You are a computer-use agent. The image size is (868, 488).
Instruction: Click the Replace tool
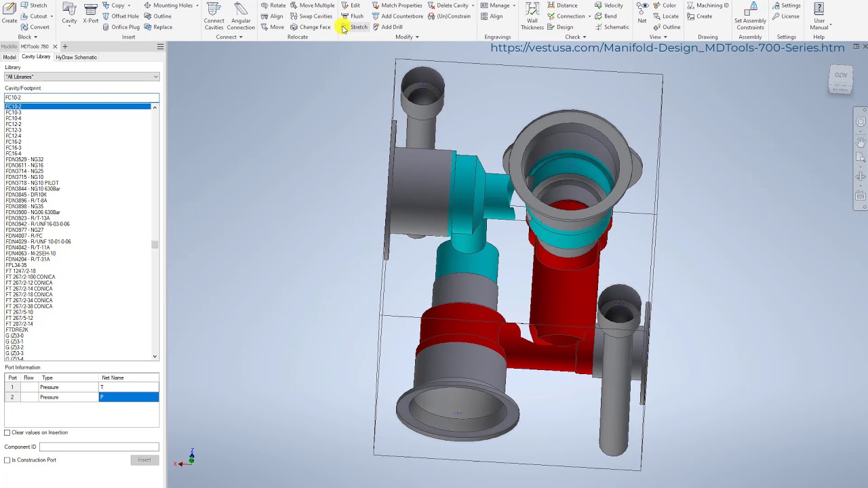click(x=158, y=27)
